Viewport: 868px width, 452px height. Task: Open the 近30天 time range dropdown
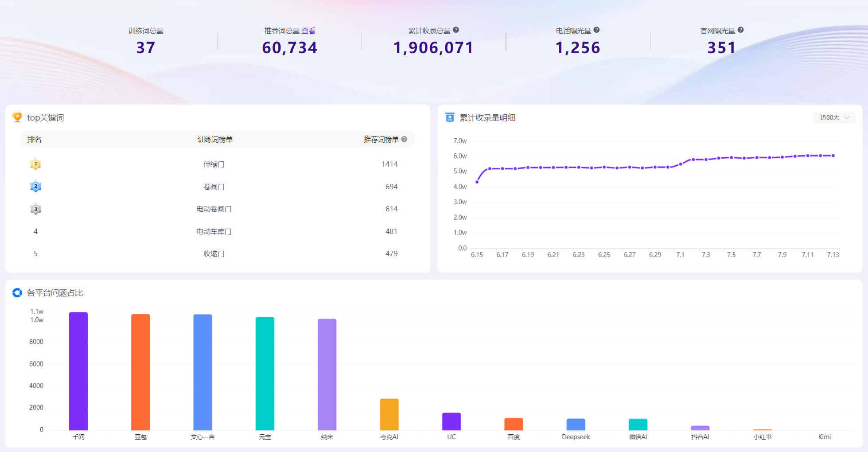(834, 117)
